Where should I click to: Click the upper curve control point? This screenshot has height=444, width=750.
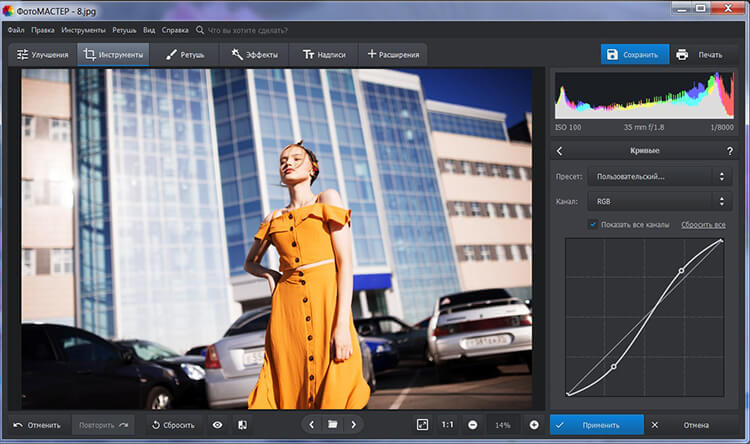pyautogui.click(x=682, y=270)
